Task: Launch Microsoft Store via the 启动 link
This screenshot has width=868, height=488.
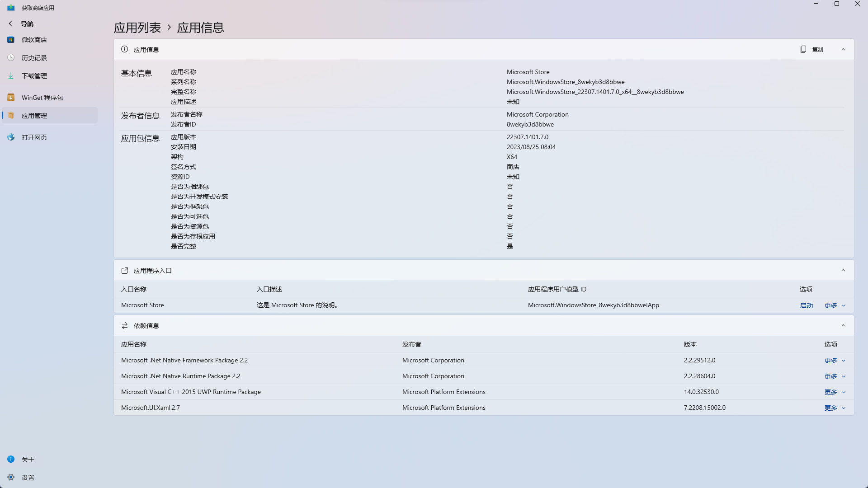Action: [x=807, y=305]
